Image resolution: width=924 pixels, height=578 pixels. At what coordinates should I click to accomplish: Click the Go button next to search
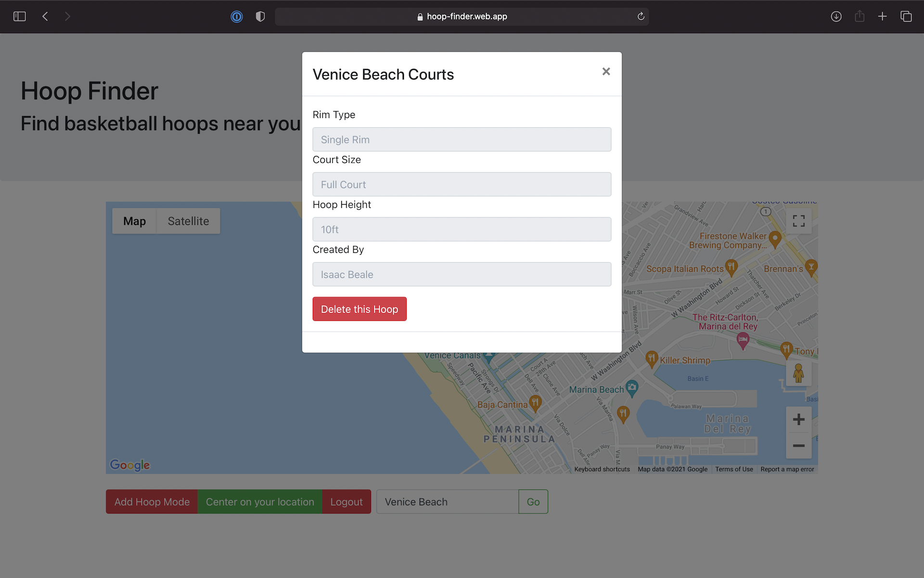[533, 501]
